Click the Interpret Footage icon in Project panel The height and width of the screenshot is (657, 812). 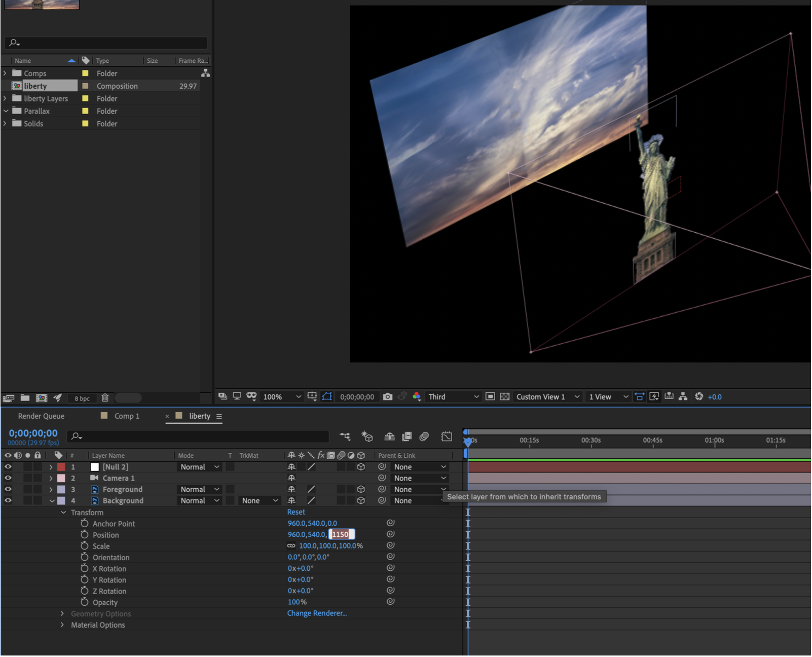point(8,398)
